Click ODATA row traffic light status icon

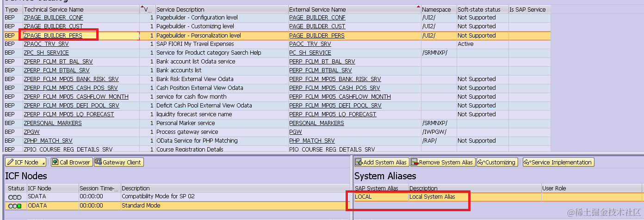[15, 205]
